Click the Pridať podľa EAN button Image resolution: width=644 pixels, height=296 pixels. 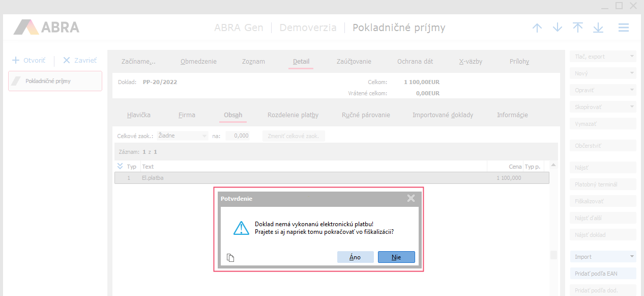(603, 274)
